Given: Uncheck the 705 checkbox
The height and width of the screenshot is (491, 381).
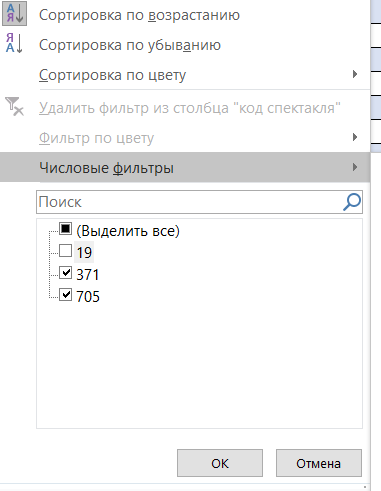Looking at the screenshot, I should click(65, 295).
